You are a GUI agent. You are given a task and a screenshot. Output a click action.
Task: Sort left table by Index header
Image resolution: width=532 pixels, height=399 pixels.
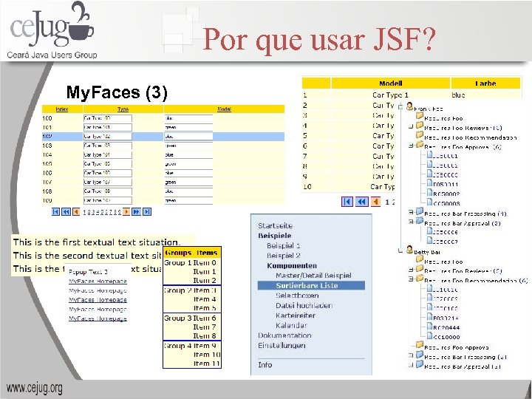click(62, 109)
